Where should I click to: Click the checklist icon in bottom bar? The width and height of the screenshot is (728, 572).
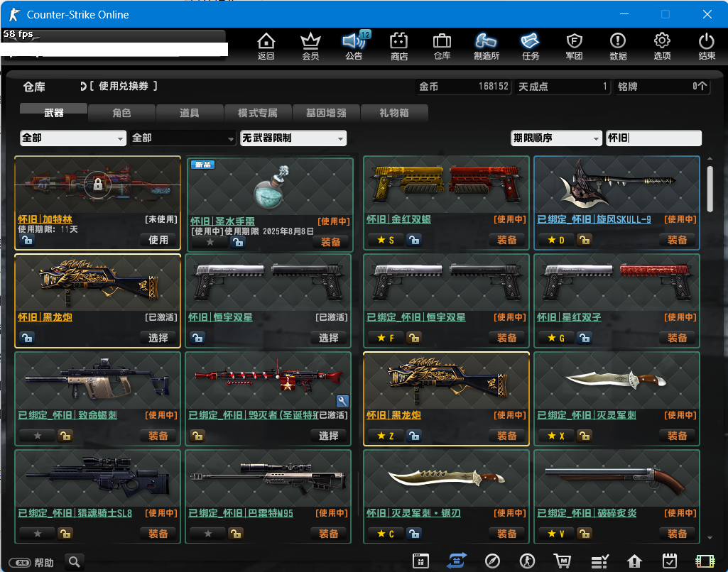point(599,561)
